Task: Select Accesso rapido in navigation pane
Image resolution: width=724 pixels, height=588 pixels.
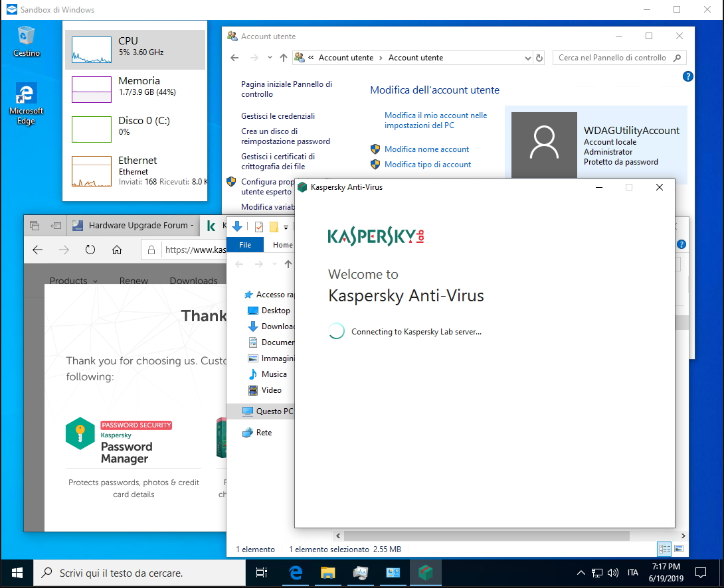Action: (270, 295)
